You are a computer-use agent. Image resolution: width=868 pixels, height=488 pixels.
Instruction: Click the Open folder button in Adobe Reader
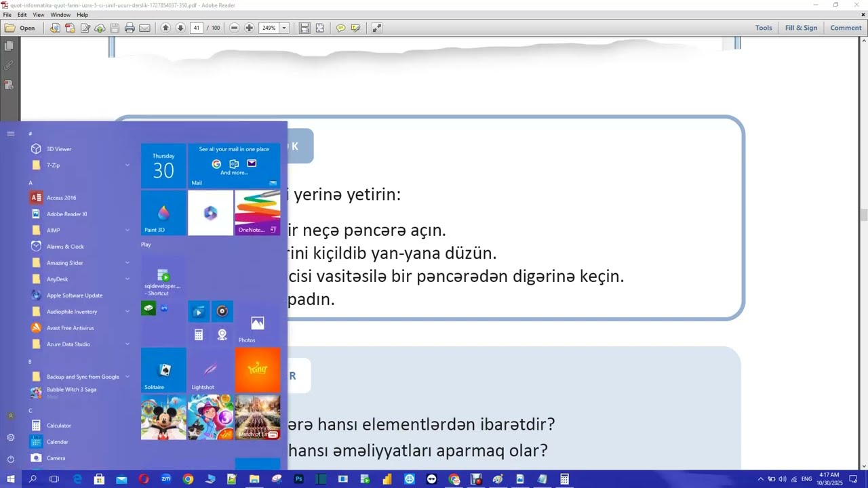click(20, 28)
